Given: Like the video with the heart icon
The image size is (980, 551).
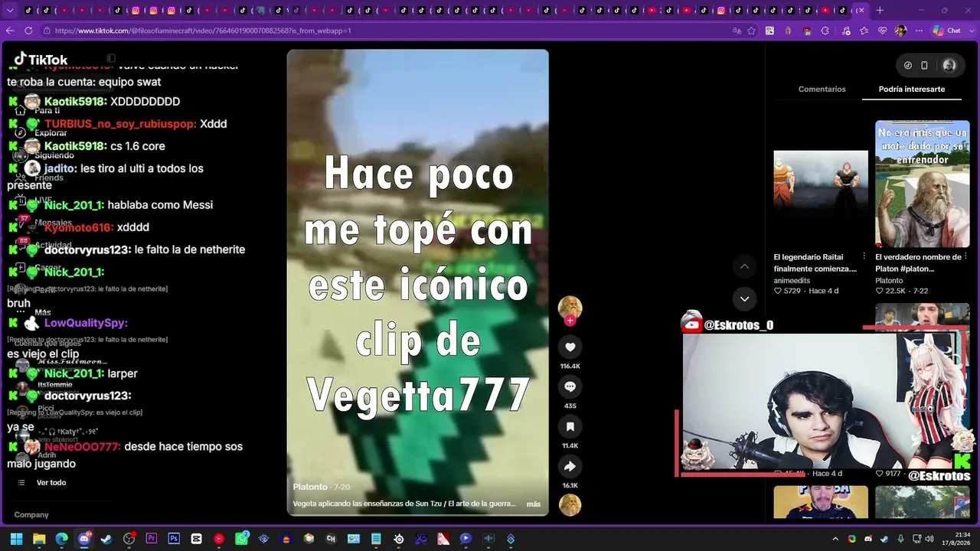Looking at the screenshot, I should 570,347.
